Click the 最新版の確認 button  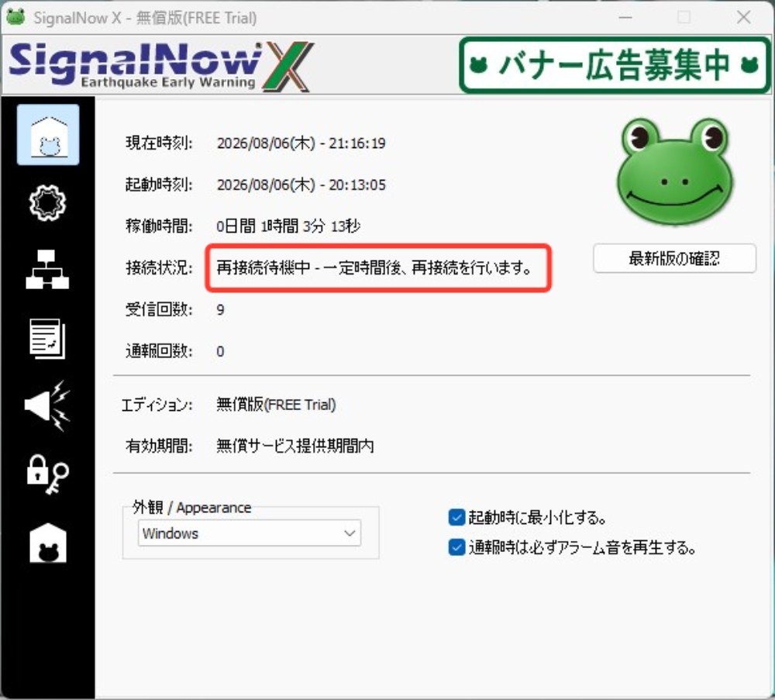tap(674, 258)
